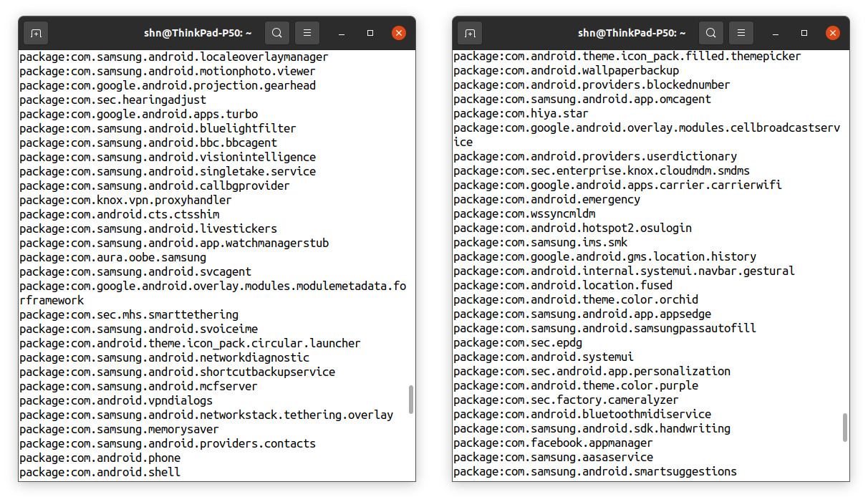Click package:com.android.phone line

pos(100,458)
